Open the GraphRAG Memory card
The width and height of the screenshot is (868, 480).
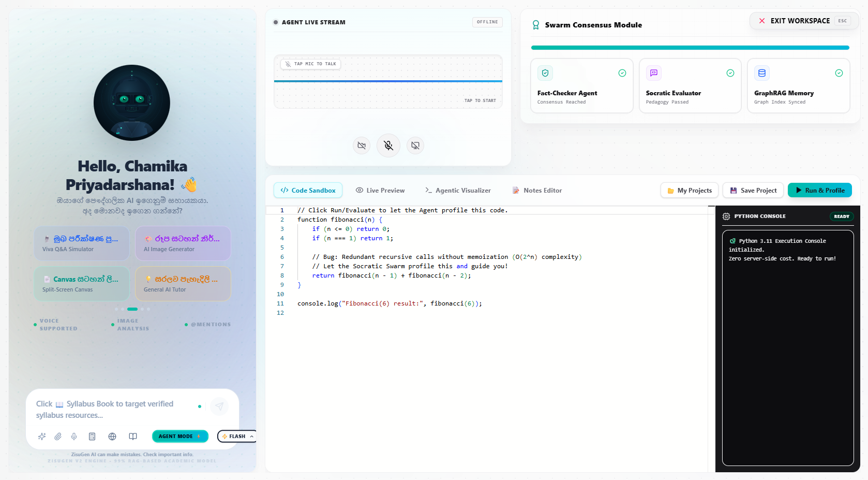tap(799, 85)
